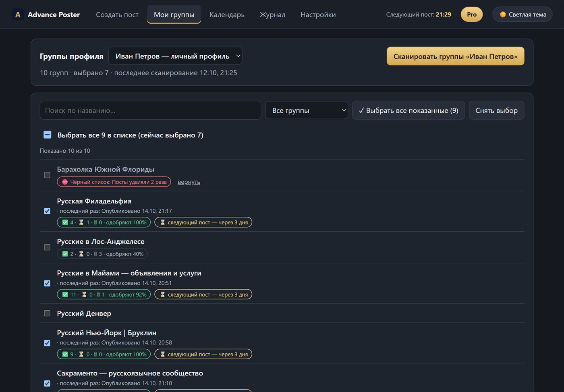Click the 'Снять выбор' button
Image resolution: width=564 pixels, height=392 pixels.
pyautogui.click(x=496, y=110)
